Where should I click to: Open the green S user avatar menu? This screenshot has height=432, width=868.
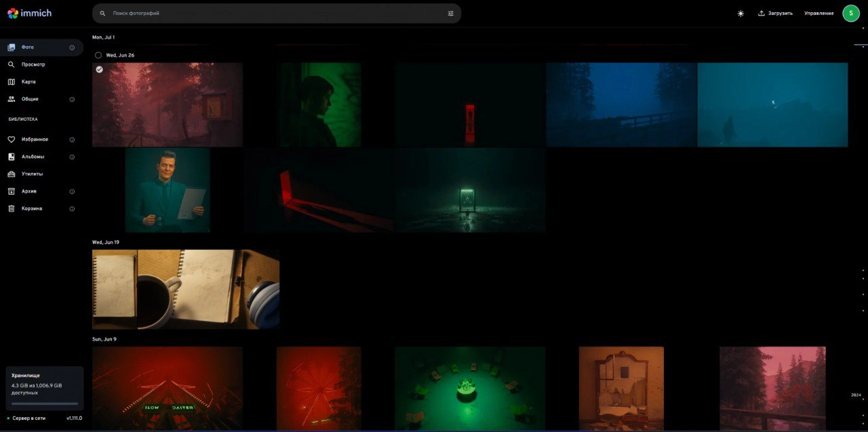coord(851,13)
